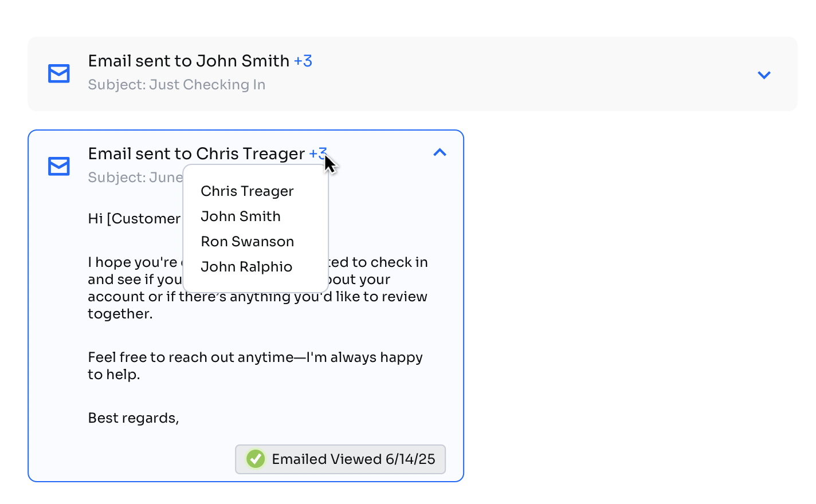The height and width of the screenshot is (504, 816).
Task: Click the 'Email sent to John Smith' title
Action: [189, 61]
